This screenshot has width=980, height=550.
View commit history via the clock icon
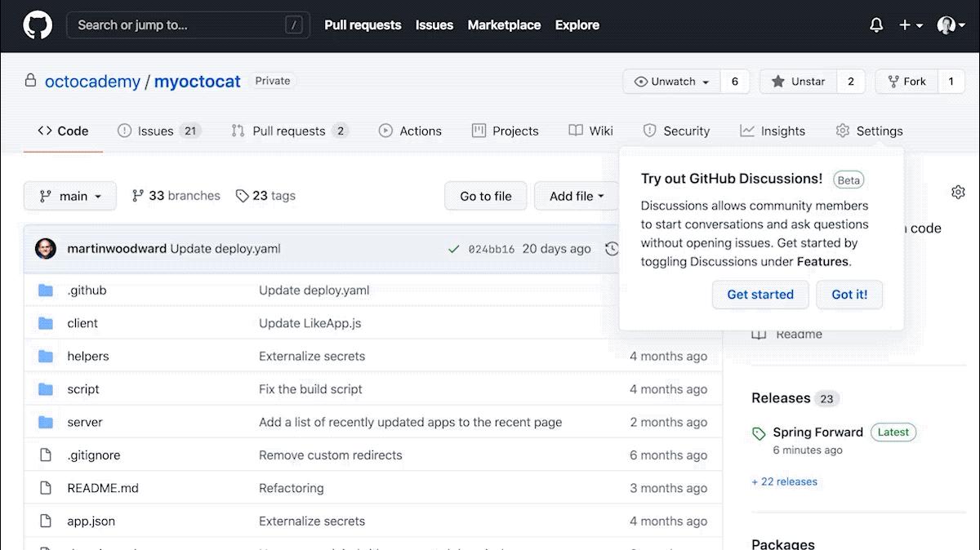point(612,249)
